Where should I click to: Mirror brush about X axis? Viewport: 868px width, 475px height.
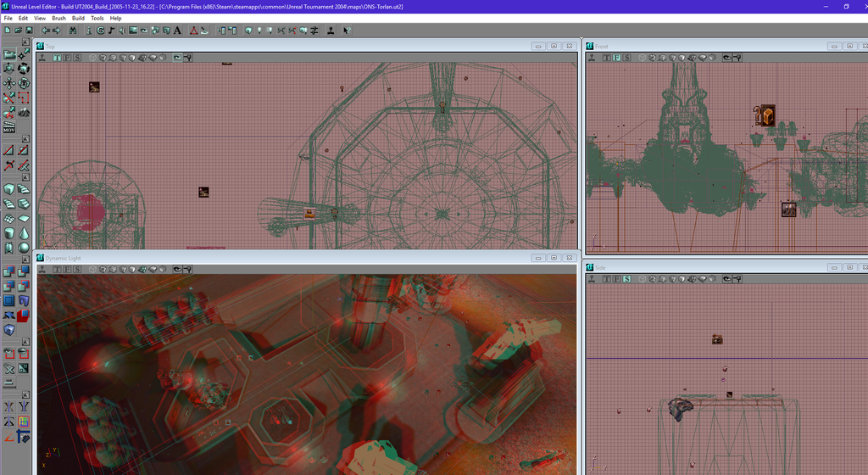(x=9, y=407)
